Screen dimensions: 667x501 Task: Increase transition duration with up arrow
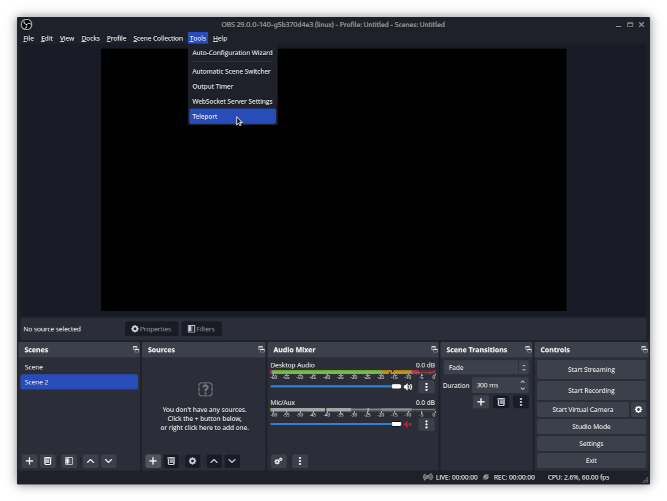(x=522, y=382)
